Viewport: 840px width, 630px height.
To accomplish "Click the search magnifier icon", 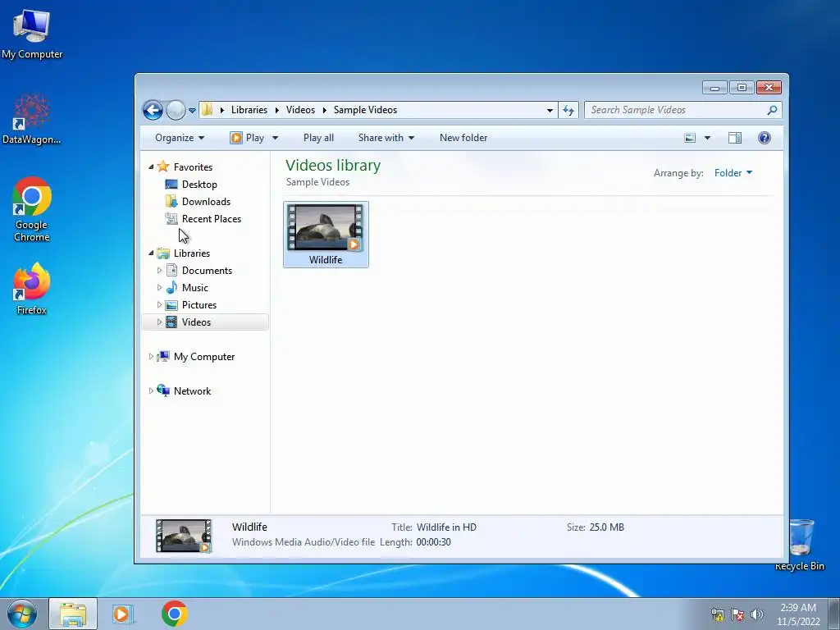I will click(x=772, y=110).
